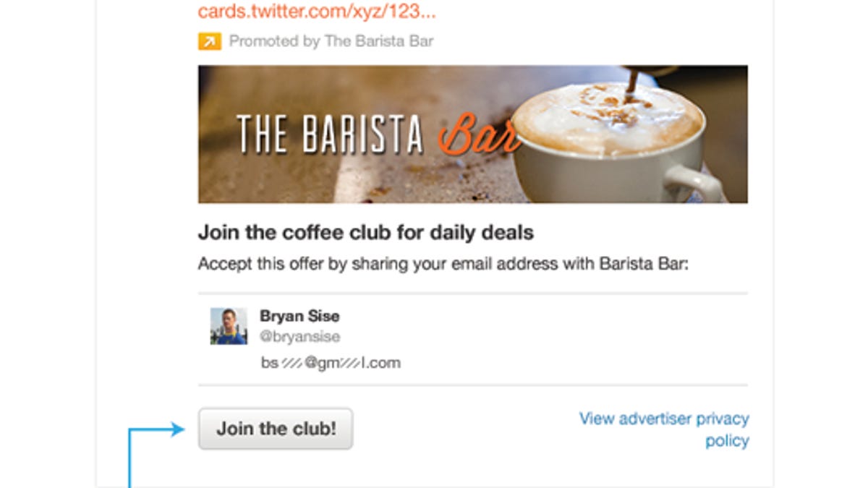Viewport: 868px width, 488px height.
Task: Click the masked bs@gm...l.com email address
Action: tap(331, 362)
